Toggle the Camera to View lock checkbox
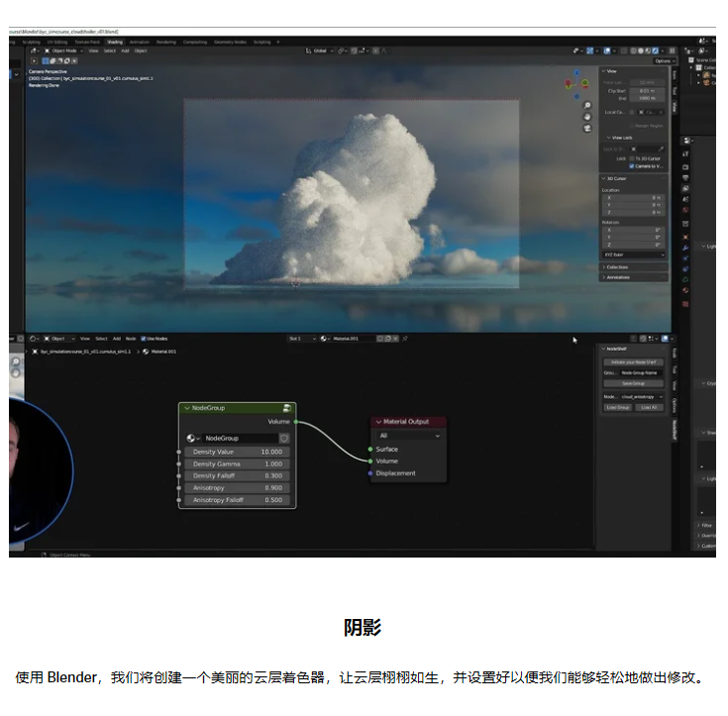 pos(632,166)
